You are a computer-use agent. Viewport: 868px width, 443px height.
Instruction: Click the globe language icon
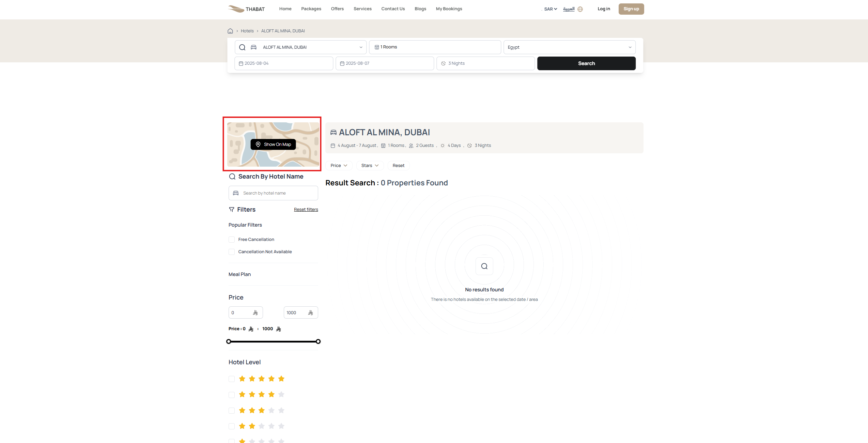(x=580, y=9)
